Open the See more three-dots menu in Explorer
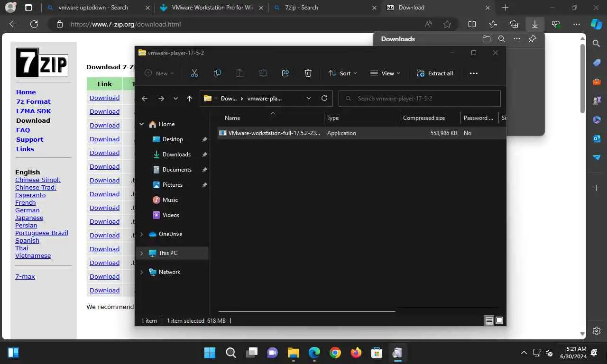 pyautogui.click(x=473, y=73)
